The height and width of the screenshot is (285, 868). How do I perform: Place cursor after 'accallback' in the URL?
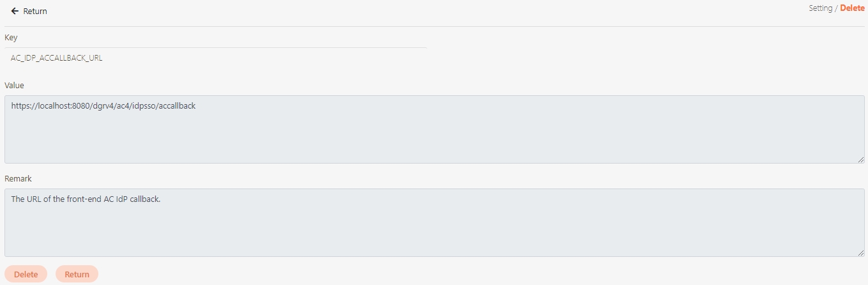pos(196,106)
